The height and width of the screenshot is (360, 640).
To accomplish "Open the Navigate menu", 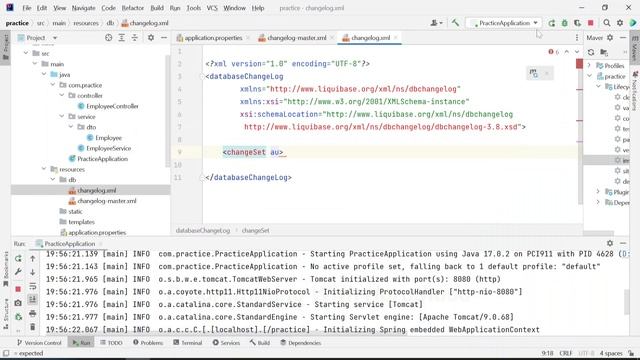I will click(x=83, y=8).
